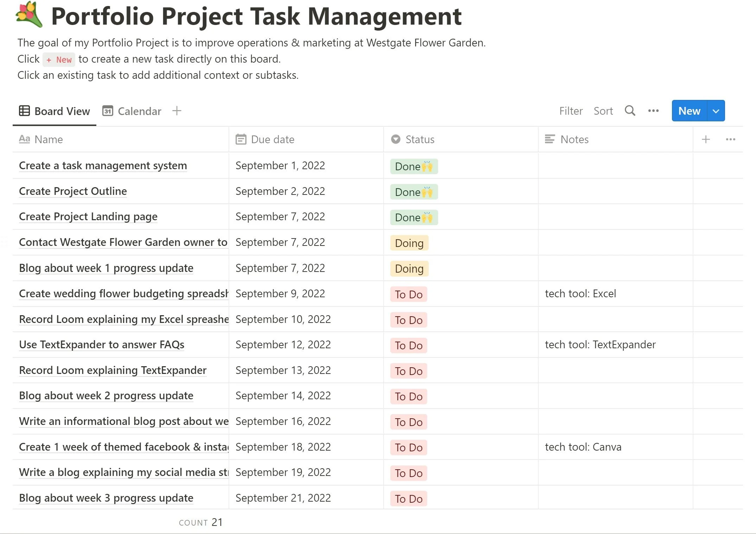Open the Use TextExpander to answer FAQs task
The width and height of the screenshot is (756, 534).
coord(102,344)
